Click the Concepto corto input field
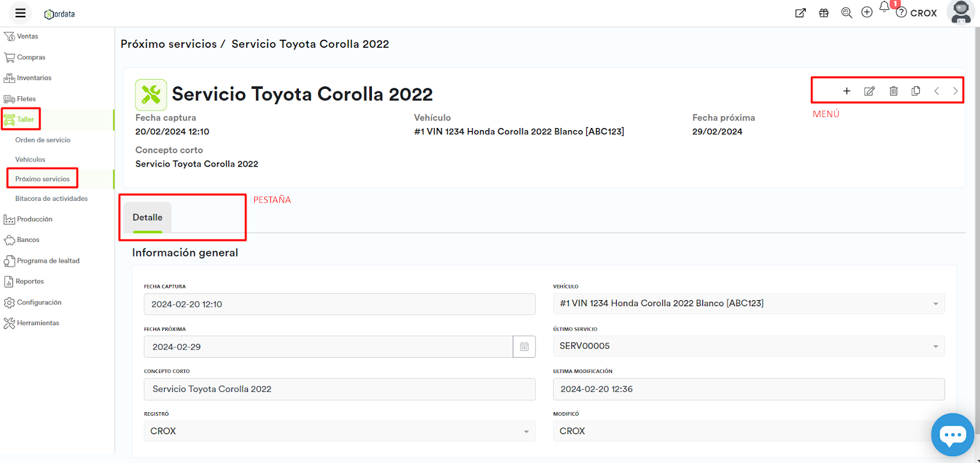Image resolution: width=980 pixels, height=463 pixels. [339, 390]
